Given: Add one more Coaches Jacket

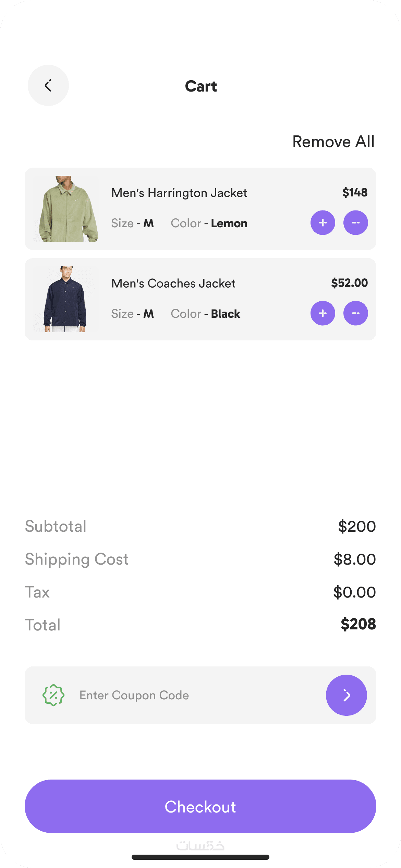Looking at the screenshot, I should coord(323,313).
